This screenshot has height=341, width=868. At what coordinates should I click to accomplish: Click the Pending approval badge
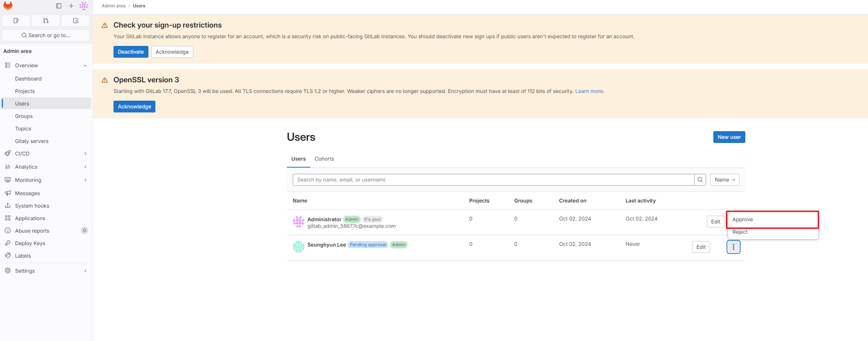pyautogui.click(x=368, y=245)
